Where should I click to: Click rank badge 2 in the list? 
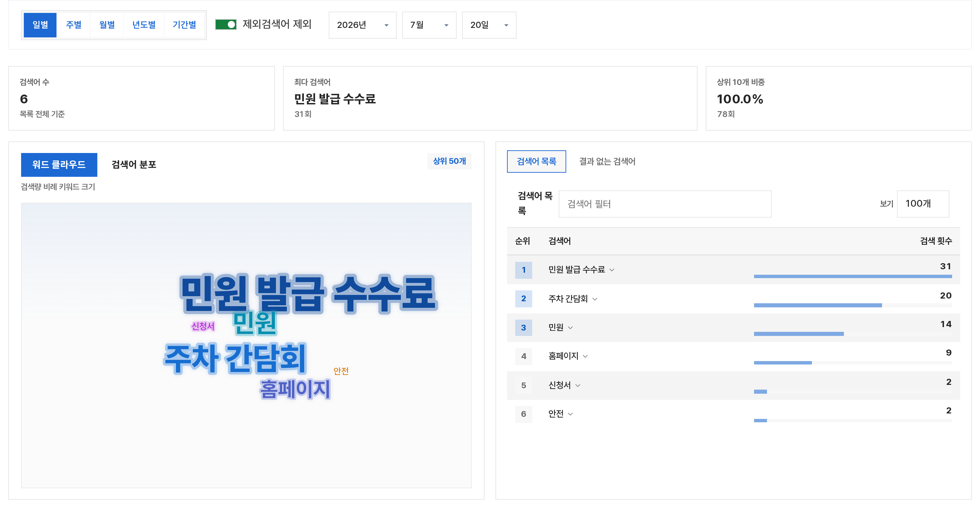click(523, 299)
